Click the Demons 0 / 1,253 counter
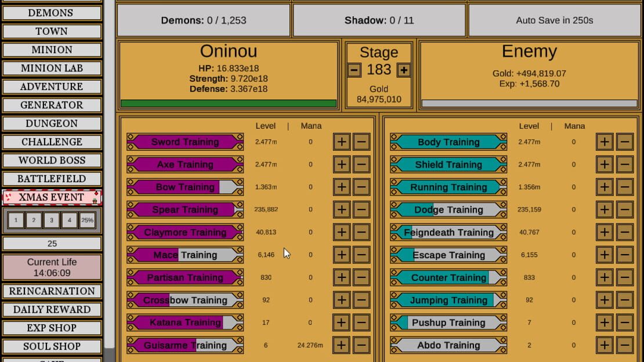The height and width of the screenshot is (362, 644). pyautogui.click(x=204, y=20)
